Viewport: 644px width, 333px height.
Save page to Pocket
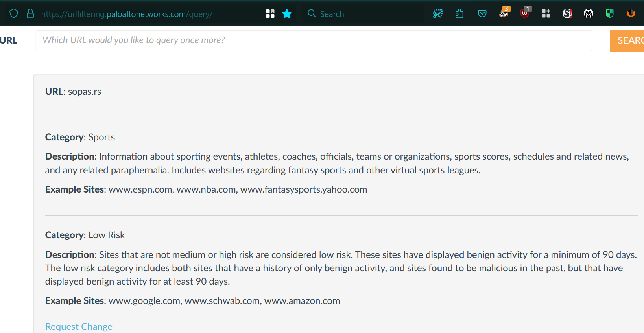pyautogui.click(x=482, y=14)
